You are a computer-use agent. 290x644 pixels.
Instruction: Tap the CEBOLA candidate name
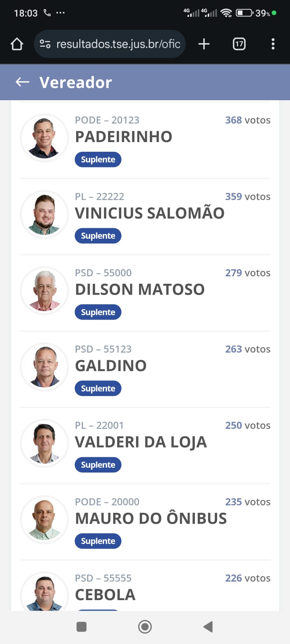(x=105, y=595)
